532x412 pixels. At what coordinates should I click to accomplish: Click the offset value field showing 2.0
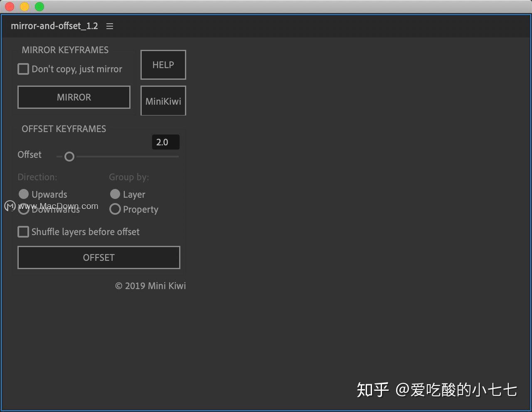tap(165, 142)
